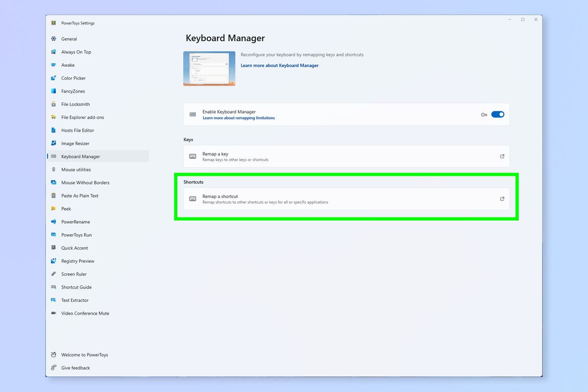588x392 pixels.
Task: Launch the Remap a shortcut editor
Action: pos(502,198)
